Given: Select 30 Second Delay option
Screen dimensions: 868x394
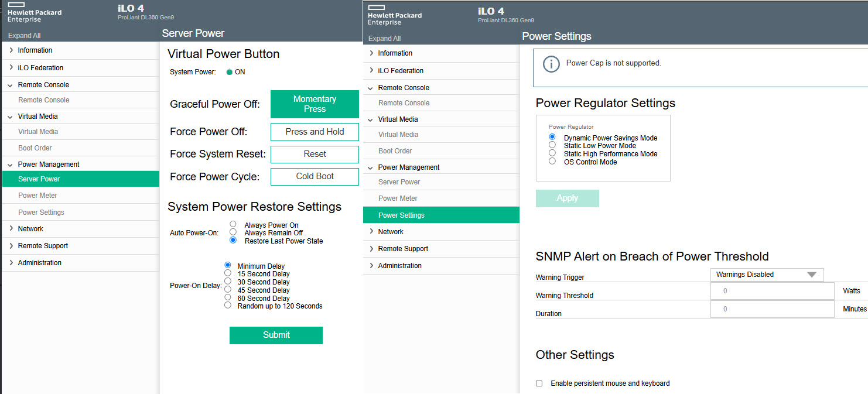Looking at the screenshot, I should tap(228, 281).
